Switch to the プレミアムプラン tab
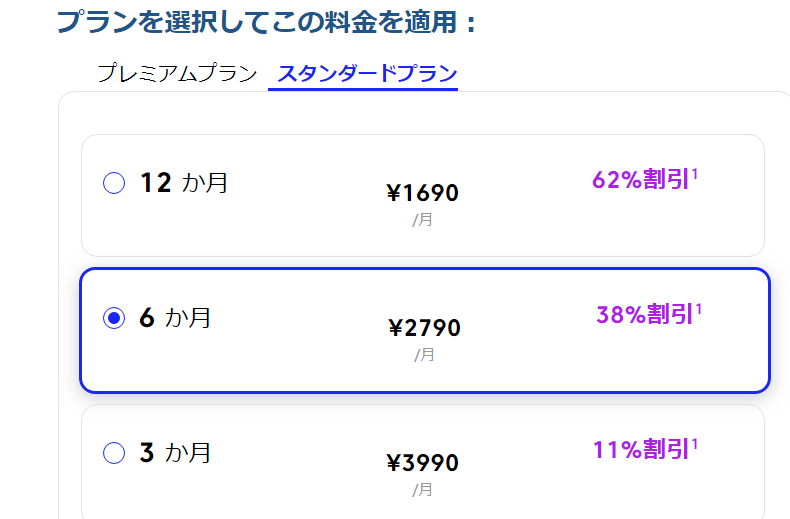This screenshot has width=790, height=519. point(177,74)
